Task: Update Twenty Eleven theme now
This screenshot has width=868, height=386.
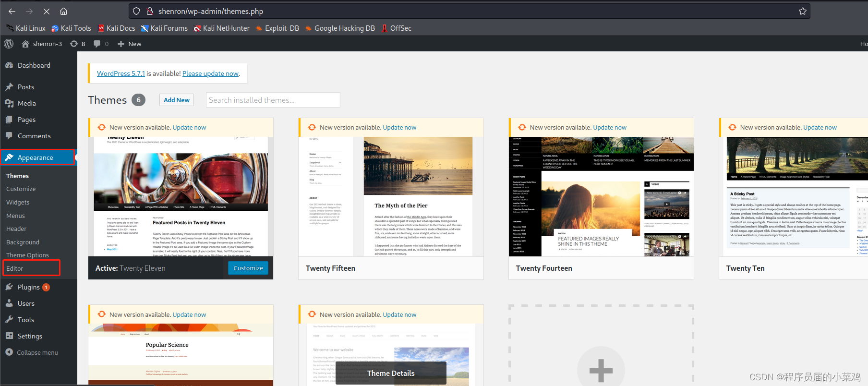Action: pyautogui.click(x=189, y=127)
